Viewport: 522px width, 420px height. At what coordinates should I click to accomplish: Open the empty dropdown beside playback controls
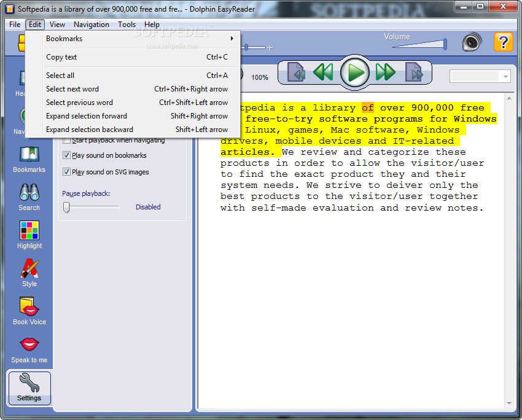pos(480,76)
